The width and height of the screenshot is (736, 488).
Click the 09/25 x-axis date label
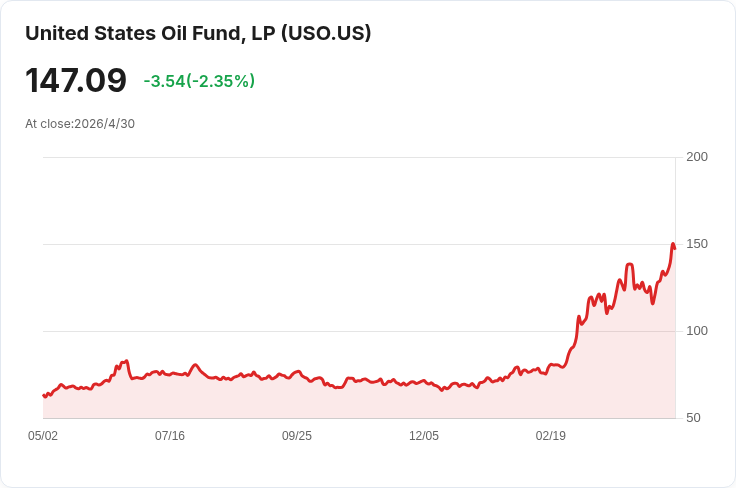point(297,435)
